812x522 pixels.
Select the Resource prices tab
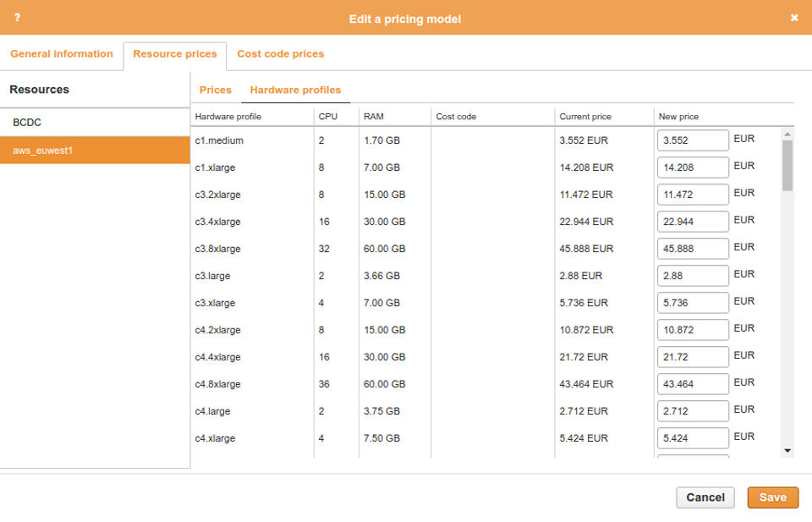[x=174, y=54]
